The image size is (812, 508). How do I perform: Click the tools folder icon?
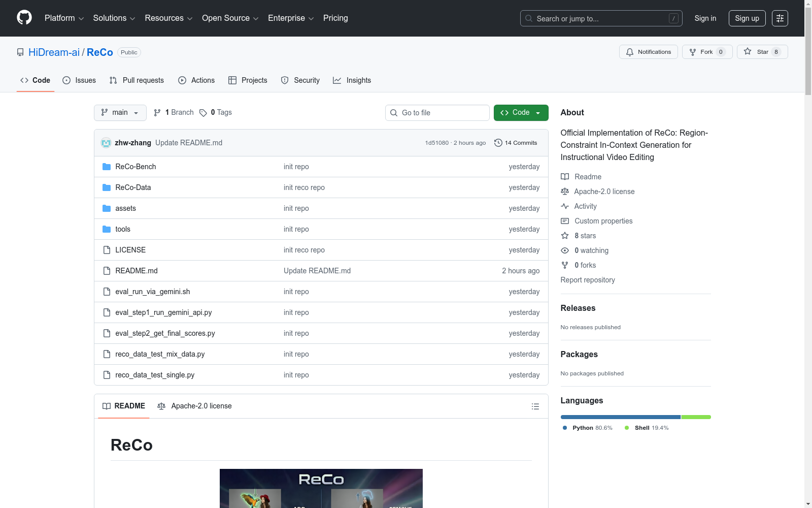[x=107, y=229]
